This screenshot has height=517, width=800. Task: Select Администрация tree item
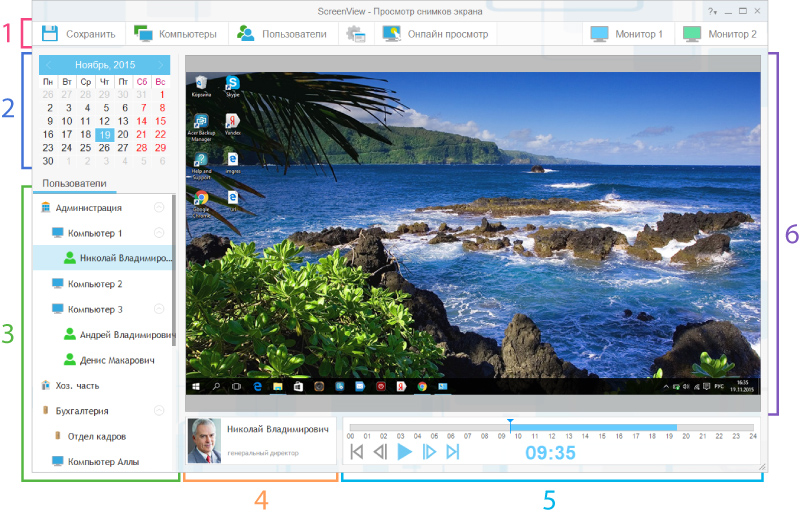pyautogui.click(x=88, y=208)
